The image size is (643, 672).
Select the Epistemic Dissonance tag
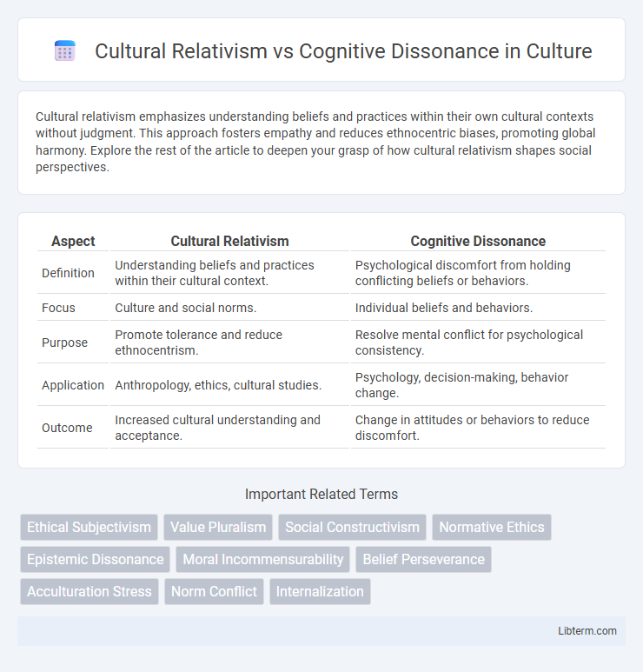(95, 559)
